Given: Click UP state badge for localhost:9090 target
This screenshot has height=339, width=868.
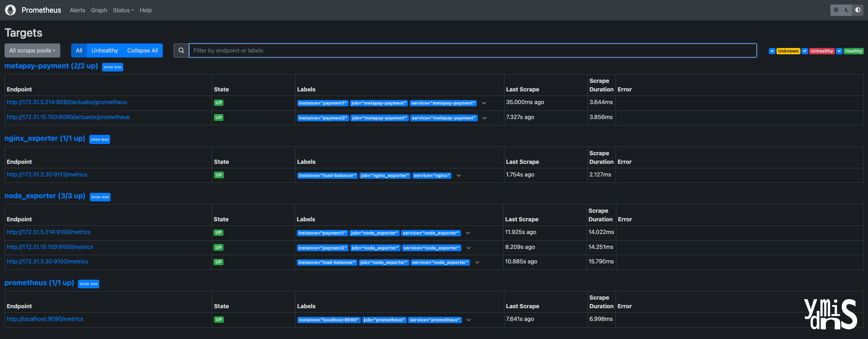Looking at the screenshot, I should point(219,320).
